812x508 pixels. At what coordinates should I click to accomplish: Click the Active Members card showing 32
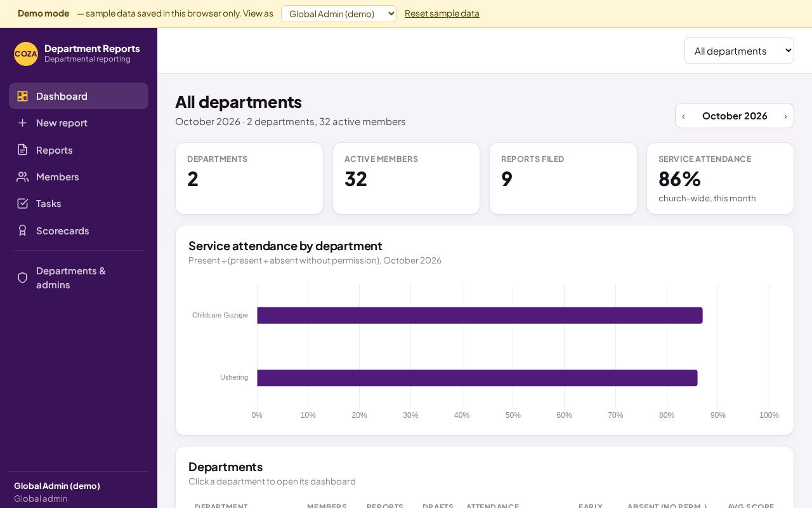(x=406, y=178)
